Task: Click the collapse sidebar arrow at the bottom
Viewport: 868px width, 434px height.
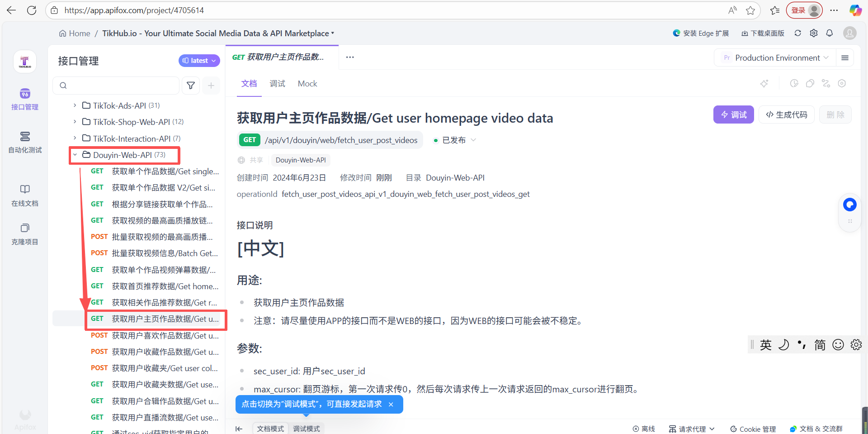Action: 239,429
